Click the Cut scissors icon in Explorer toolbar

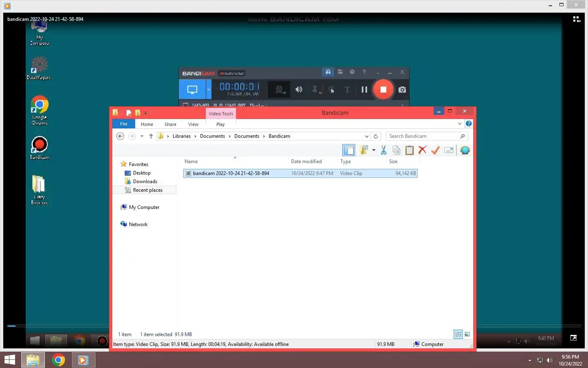pos(383,150)
